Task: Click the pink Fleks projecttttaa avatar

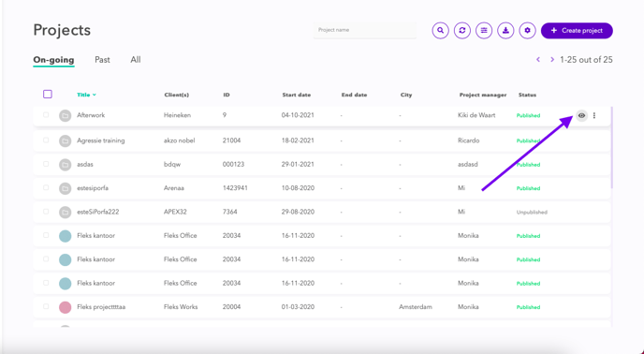Action: pyautogui.click(x=65, y=307)
